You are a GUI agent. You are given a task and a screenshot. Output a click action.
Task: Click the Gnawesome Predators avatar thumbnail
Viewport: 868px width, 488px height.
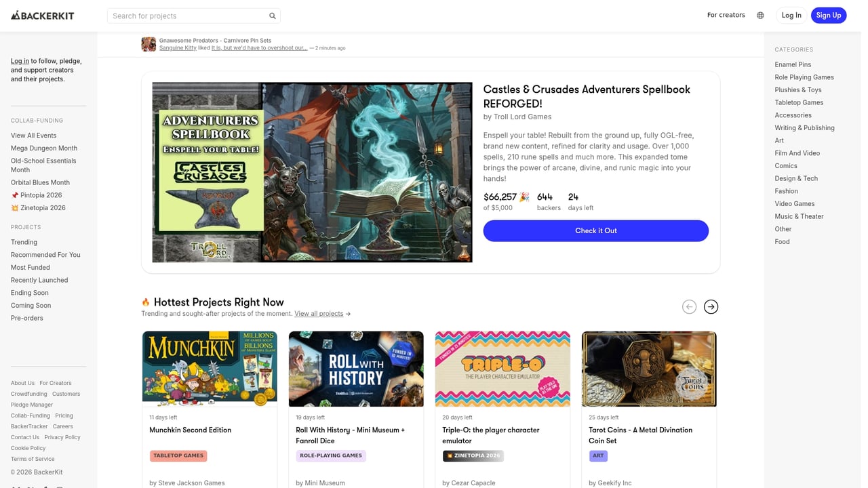149,43
